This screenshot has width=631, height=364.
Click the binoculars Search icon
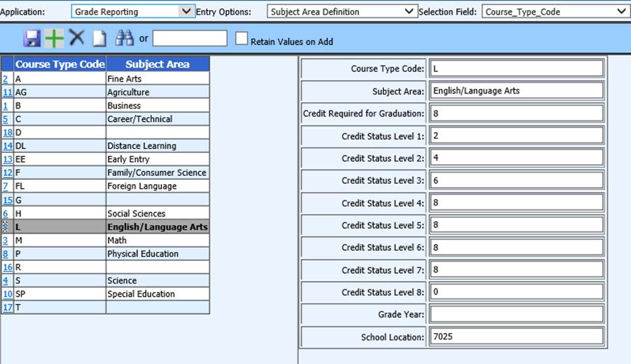coord(124,38)
